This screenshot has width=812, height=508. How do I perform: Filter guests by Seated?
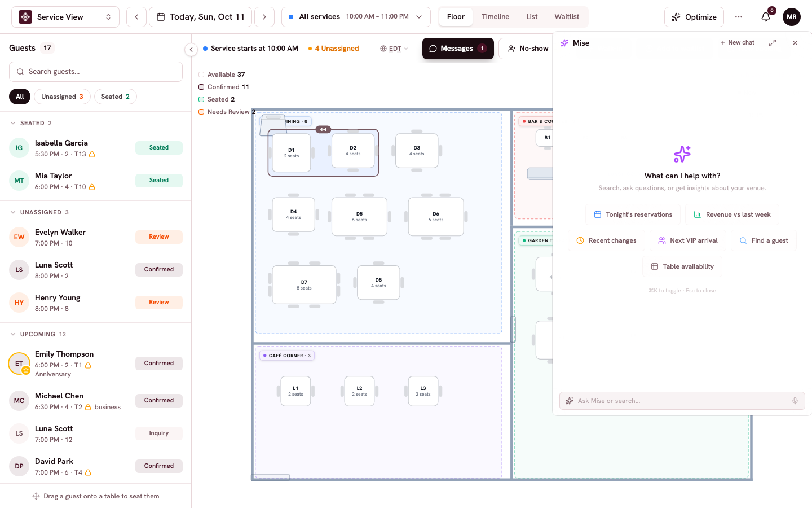(116, 97)
